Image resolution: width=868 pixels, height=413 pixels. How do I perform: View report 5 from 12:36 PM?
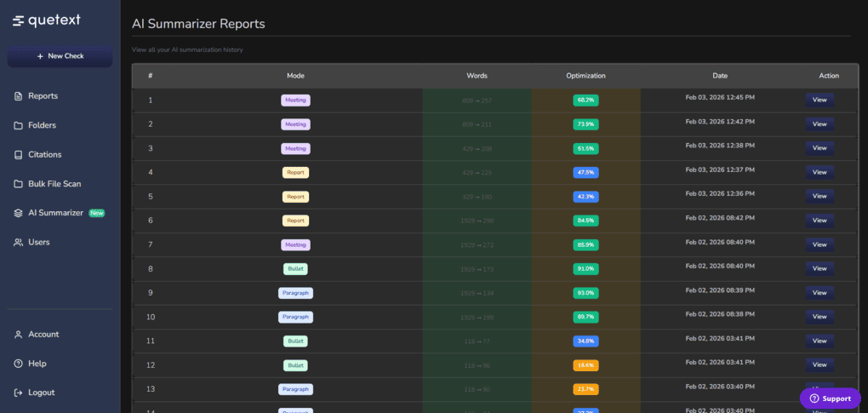[819, 197]
